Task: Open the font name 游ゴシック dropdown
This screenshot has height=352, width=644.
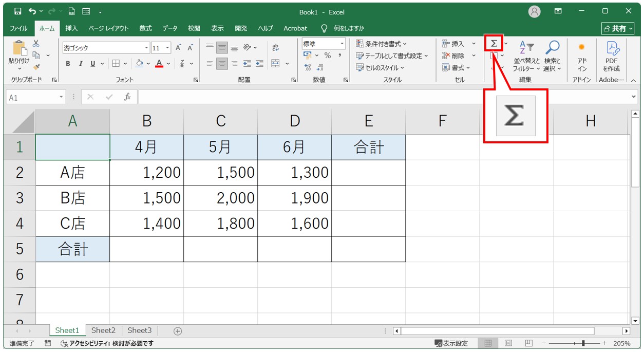Action: click(x=146, y=48)
